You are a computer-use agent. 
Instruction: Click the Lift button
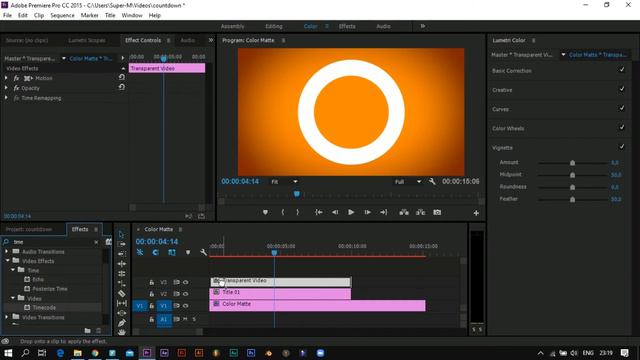(x=404, y=212)
